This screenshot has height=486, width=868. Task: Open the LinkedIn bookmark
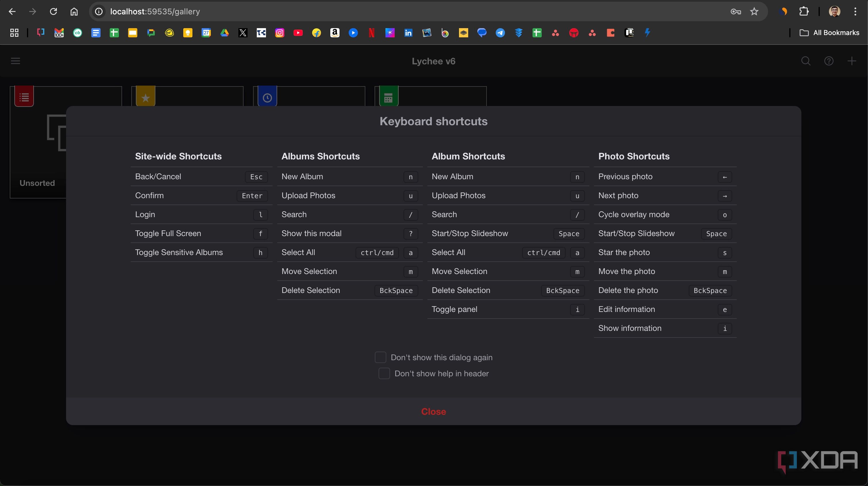408,33
